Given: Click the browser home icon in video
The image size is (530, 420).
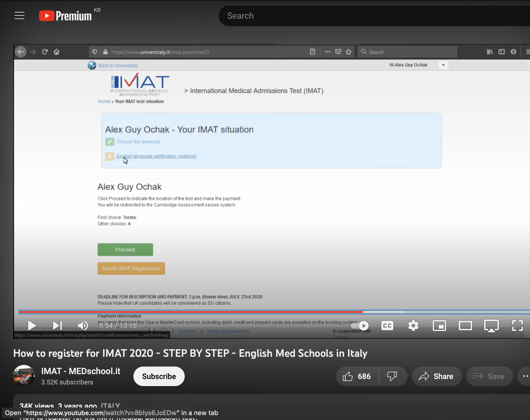Looking at the screenshot, I should (56, 52).
